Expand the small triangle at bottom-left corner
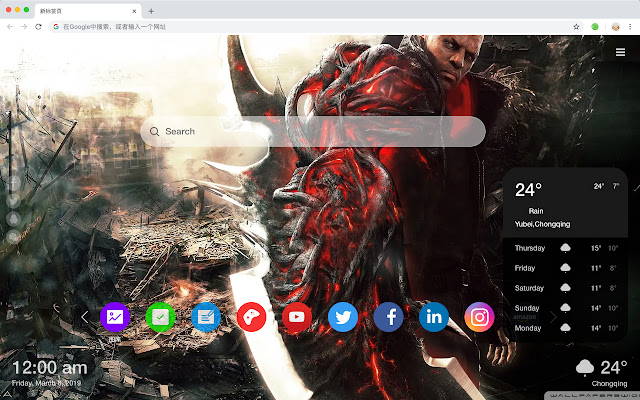Viewport: 640px width, 400px height. click(x=7, y=394)
